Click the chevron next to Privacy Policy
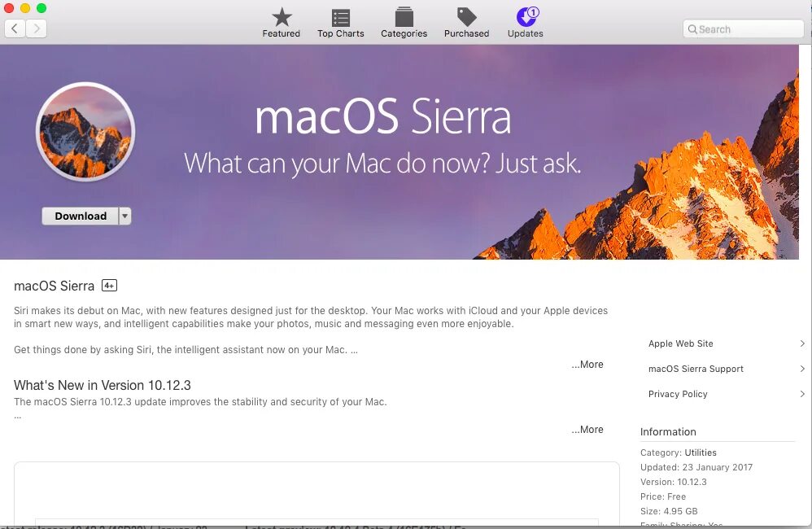 [801, 394]
